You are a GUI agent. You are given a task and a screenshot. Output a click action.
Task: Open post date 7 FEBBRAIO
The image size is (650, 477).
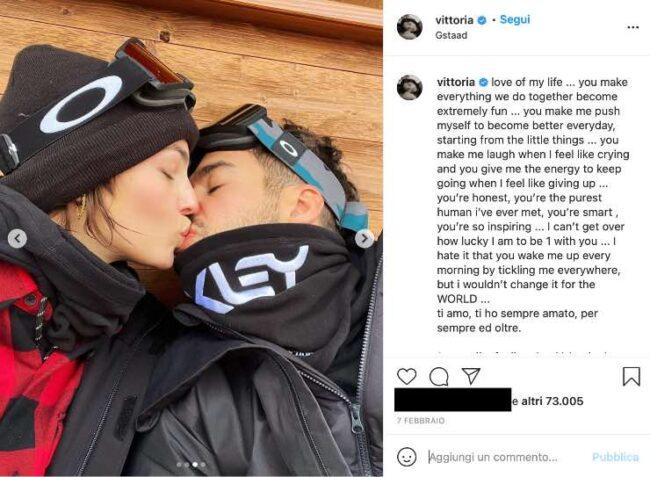click(420, 421)
